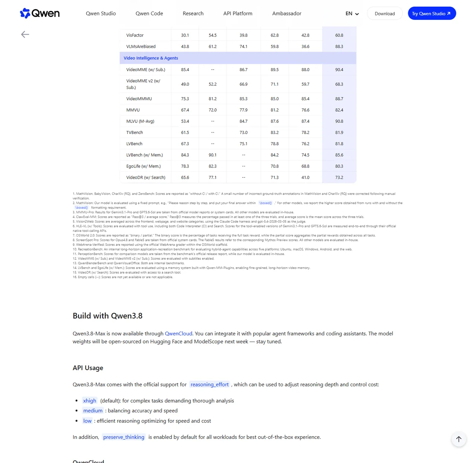Open the Qwen Studio menu item
The height and width of the screenshot is (463, 476).
coord(101,13)
